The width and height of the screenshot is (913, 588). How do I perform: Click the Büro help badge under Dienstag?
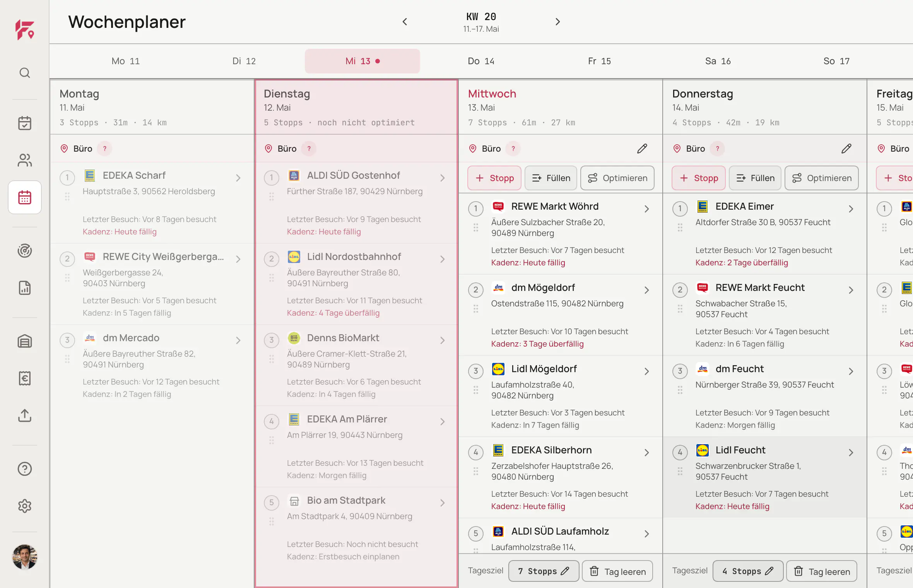(x=309, y=149)
